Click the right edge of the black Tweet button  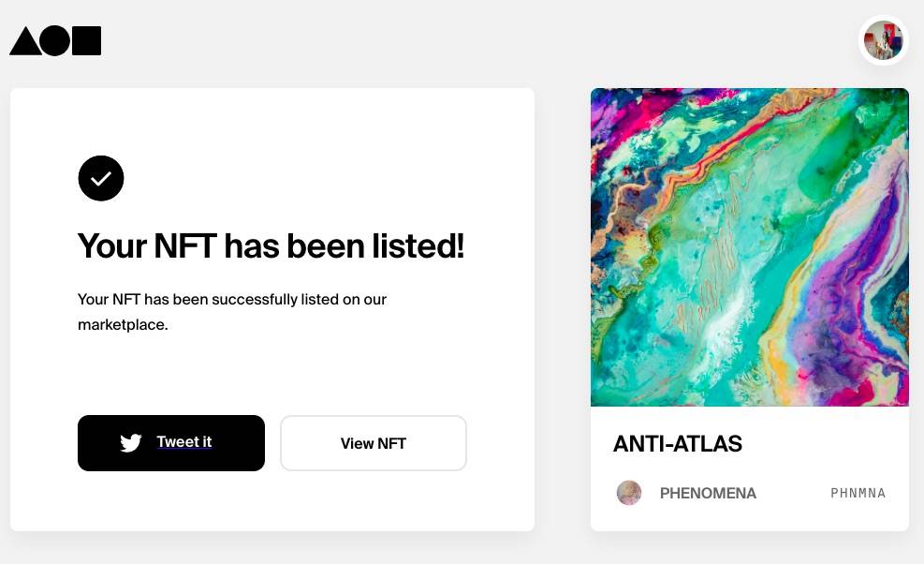coord(258,443)
